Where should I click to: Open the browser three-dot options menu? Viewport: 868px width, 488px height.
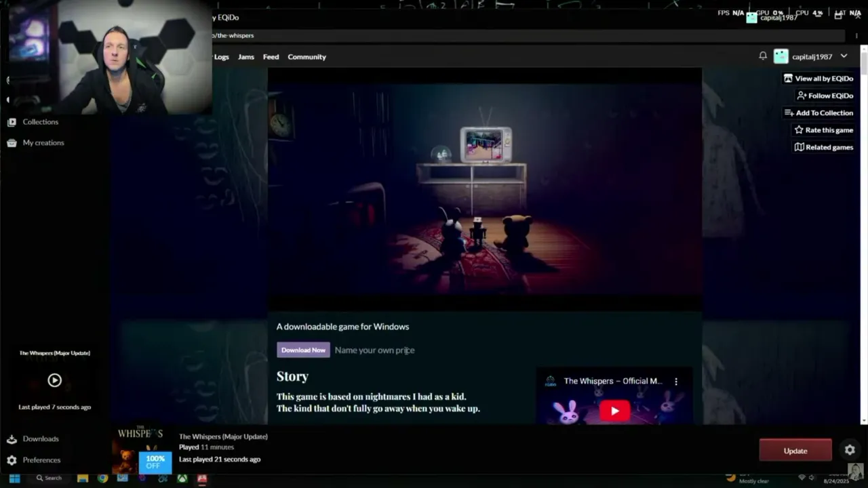click(856, 35)
